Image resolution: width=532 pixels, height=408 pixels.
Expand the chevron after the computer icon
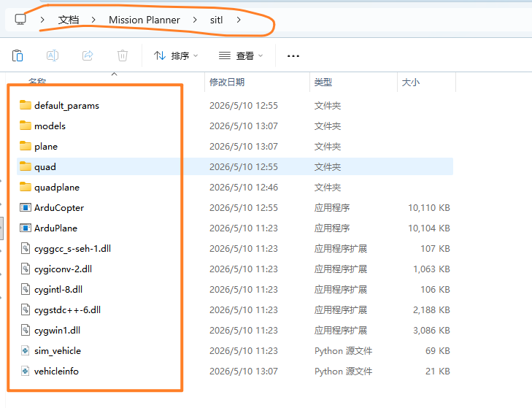pyautogui.click(x=42, y=20)
